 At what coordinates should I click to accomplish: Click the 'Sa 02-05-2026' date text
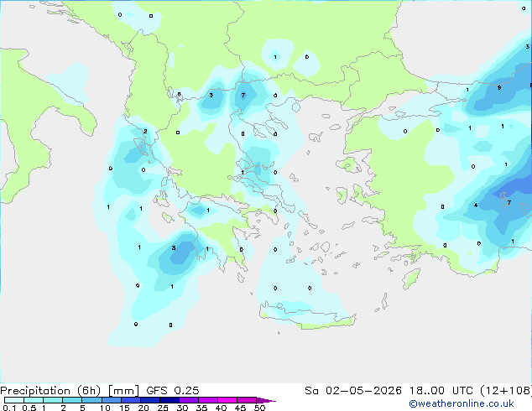(x=353, y=391)
